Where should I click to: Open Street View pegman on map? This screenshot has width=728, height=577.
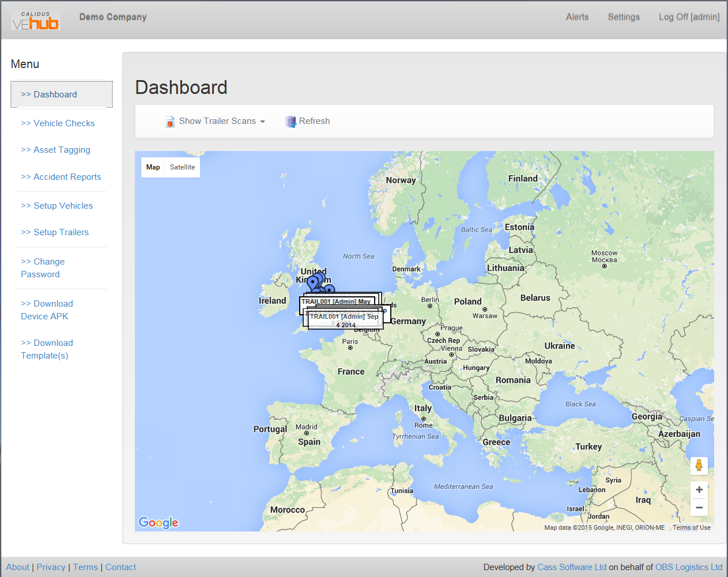699,466
